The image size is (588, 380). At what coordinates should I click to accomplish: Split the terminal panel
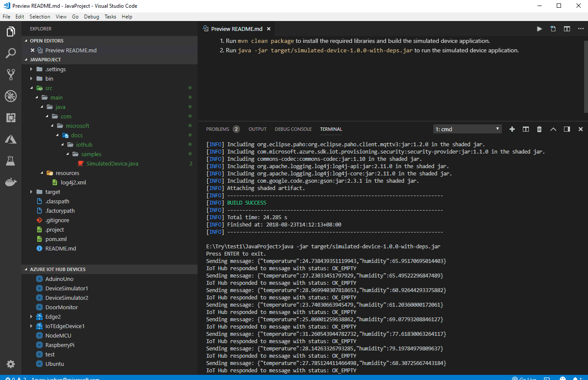click(x=526, y=129)
